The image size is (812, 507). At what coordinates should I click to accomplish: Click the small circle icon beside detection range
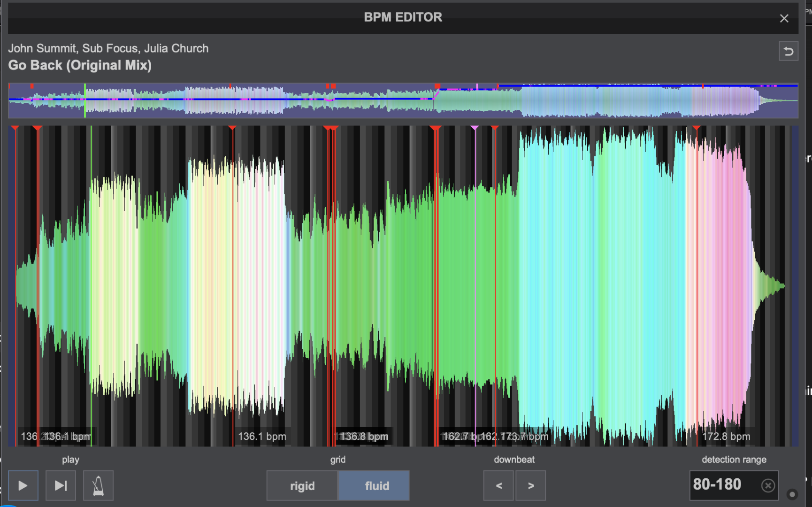coord(792,494)
